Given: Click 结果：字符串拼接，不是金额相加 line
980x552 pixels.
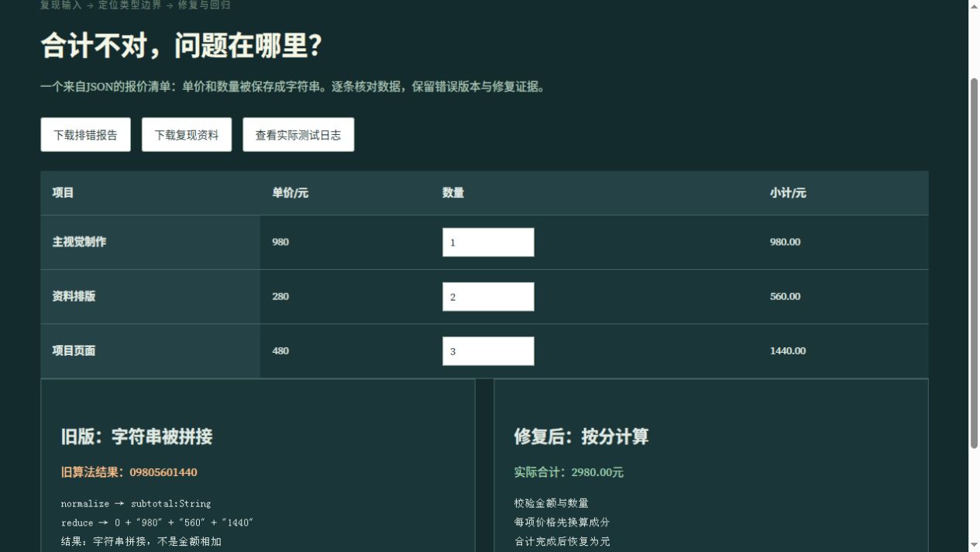Looking at the screenshot, I should pyautogui.click(x=141, y=542).
